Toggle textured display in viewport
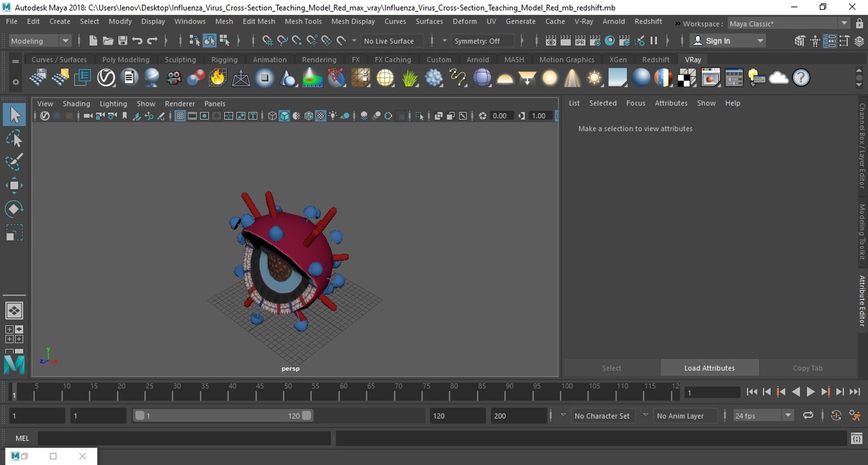 [x=321, y=116]
